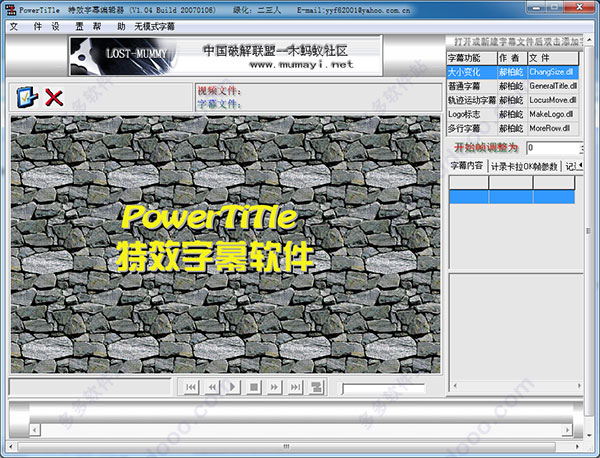Click the icon right of skip-to-end
The width and height of the screenshot is (600, 458).
(316, 387)
